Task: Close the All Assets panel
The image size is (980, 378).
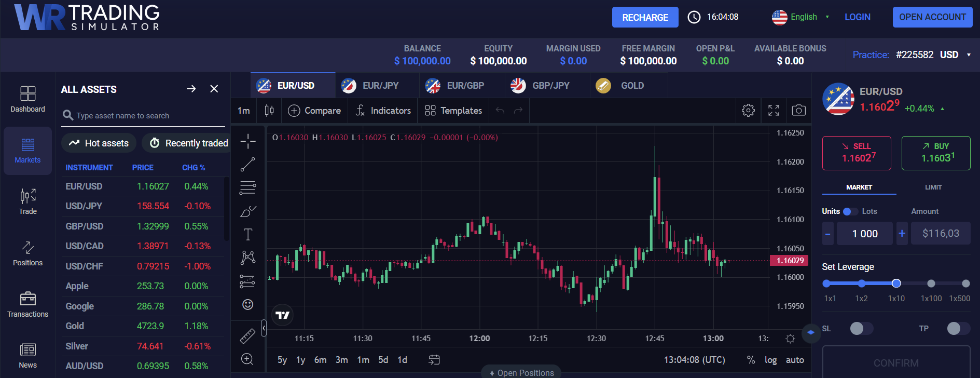Action: [214, 89]
